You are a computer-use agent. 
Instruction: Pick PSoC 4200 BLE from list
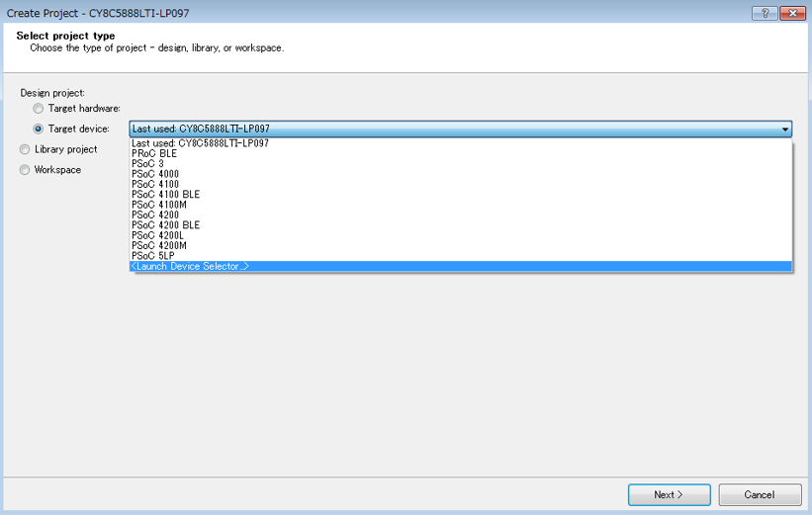(460, 225)
